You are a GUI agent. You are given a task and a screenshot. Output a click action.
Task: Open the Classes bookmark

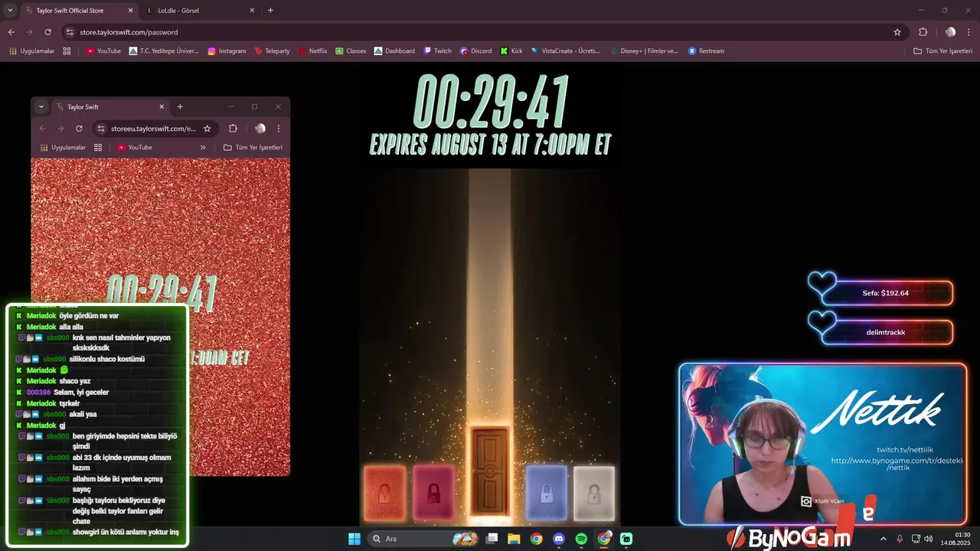click(x=351, y=51)
